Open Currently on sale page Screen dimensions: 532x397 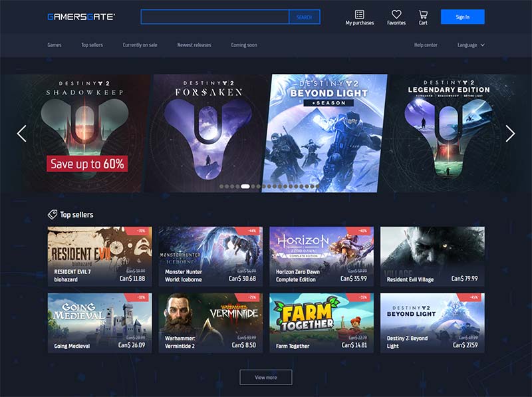pos(140,45)
